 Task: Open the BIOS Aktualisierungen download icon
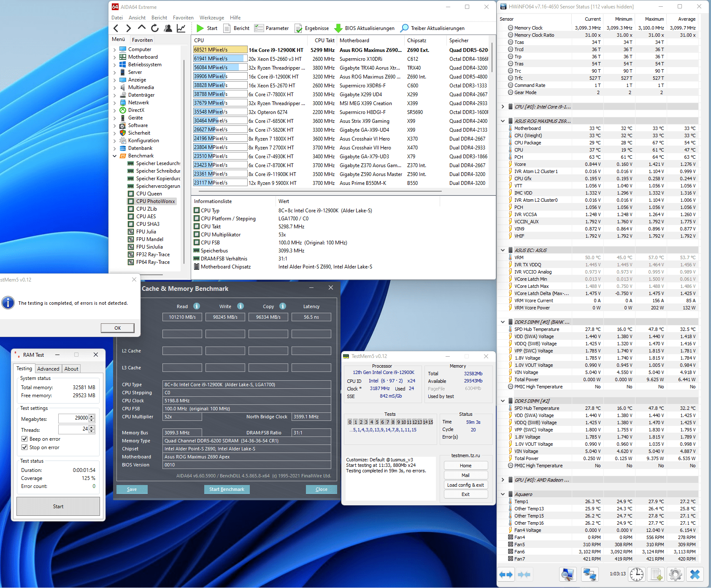tap(338, 28)
